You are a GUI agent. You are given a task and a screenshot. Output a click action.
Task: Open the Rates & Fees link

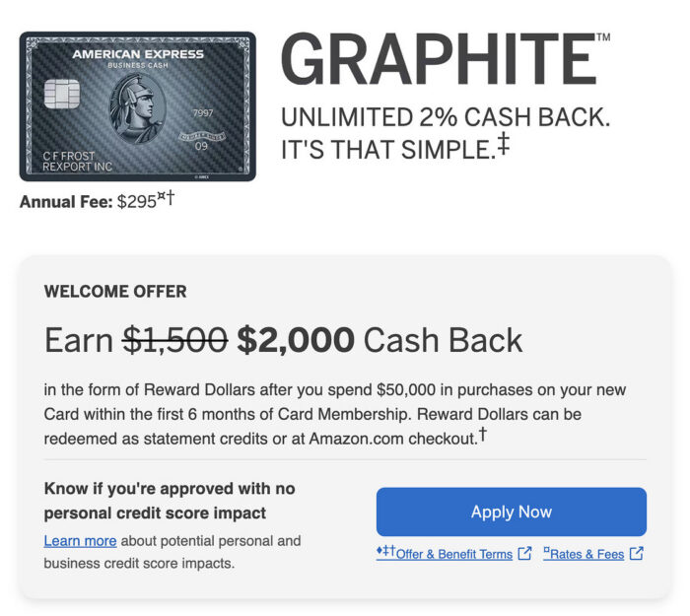(x=586, y=554)
